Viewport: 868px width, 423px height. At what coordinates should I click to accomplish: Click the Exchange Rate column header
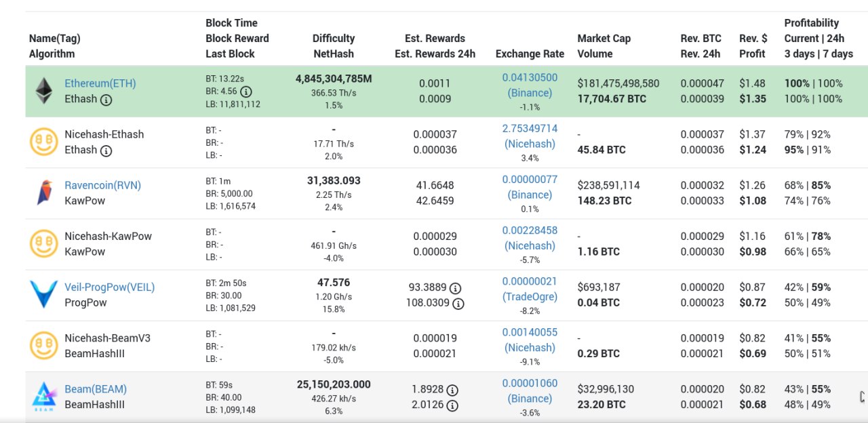click(x=530, y=54)
